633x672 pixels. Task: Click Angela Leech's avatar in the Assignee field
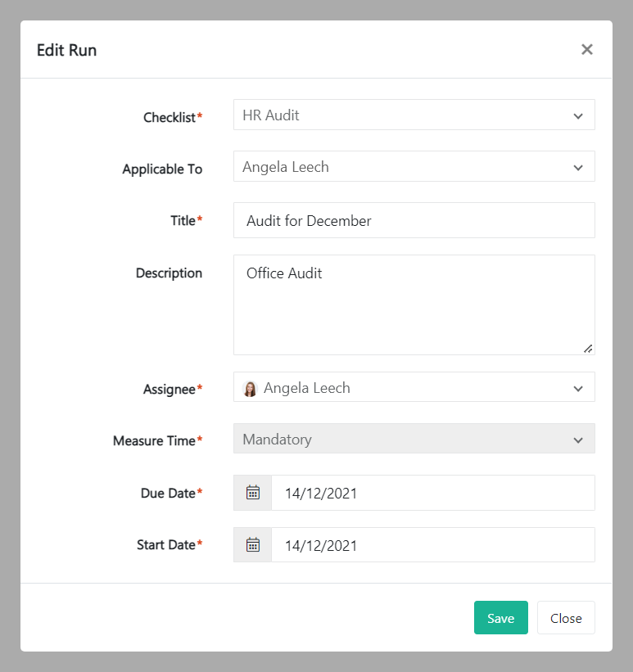click(x=251, y=389)
